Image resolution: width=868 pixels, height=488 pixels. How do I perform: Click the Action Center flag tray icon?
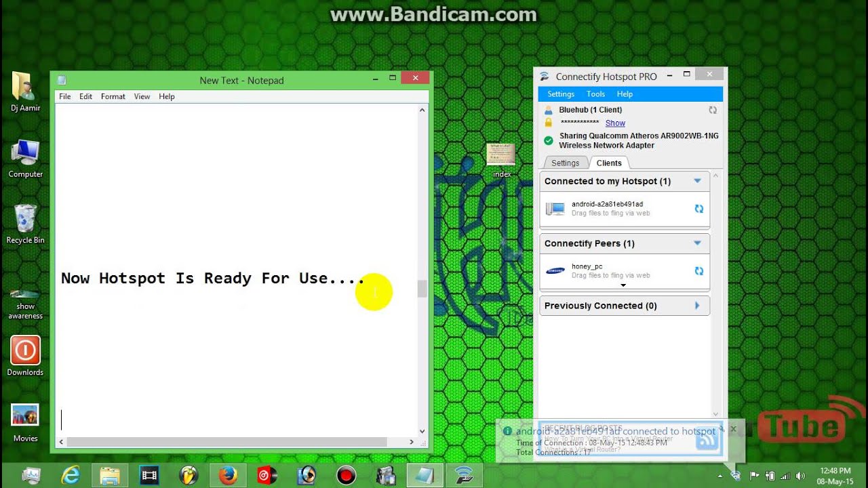[755, 476]
